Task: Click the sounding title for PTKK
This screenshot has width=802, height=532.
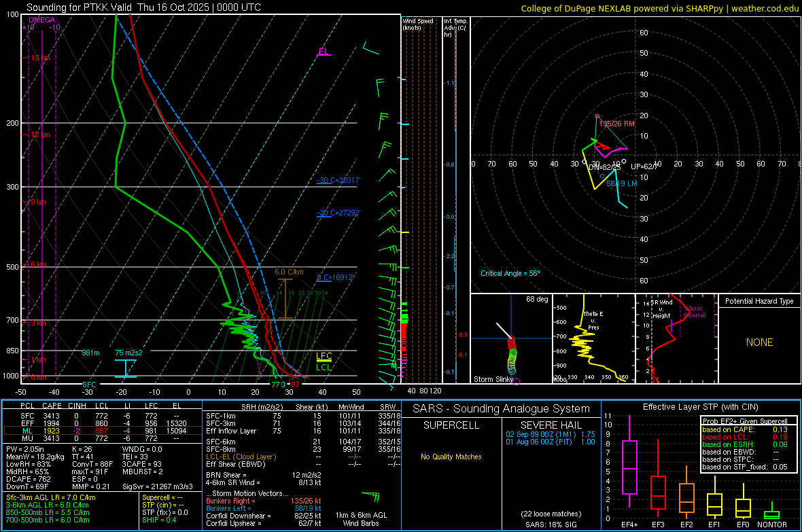Action: (143, 7)
